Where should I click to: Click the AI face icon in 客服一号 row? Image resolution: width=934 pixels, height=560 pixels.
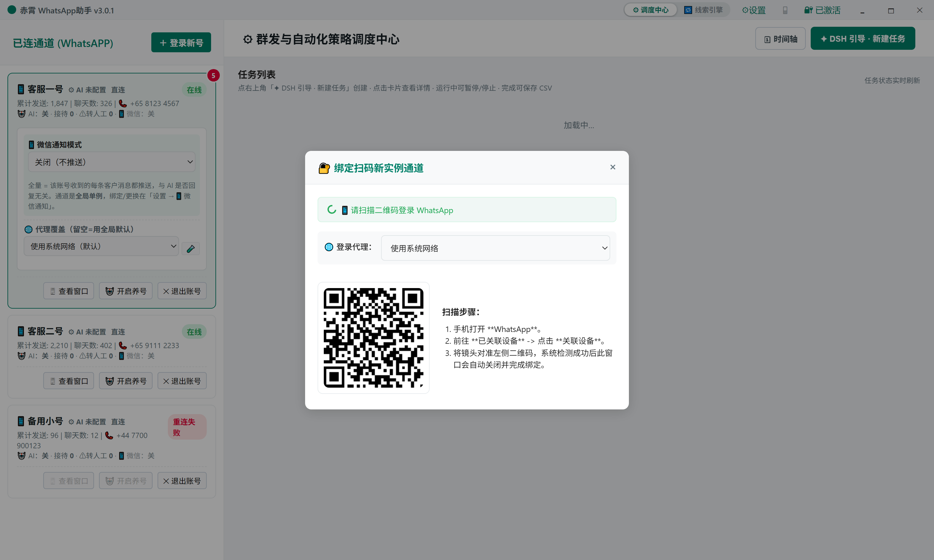(21, 114)
